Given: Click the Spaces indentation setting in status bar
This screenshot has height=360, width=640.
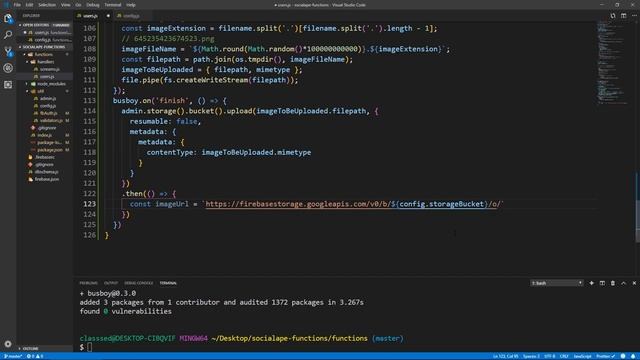Looking at the screenshot, I should point(531,356).
